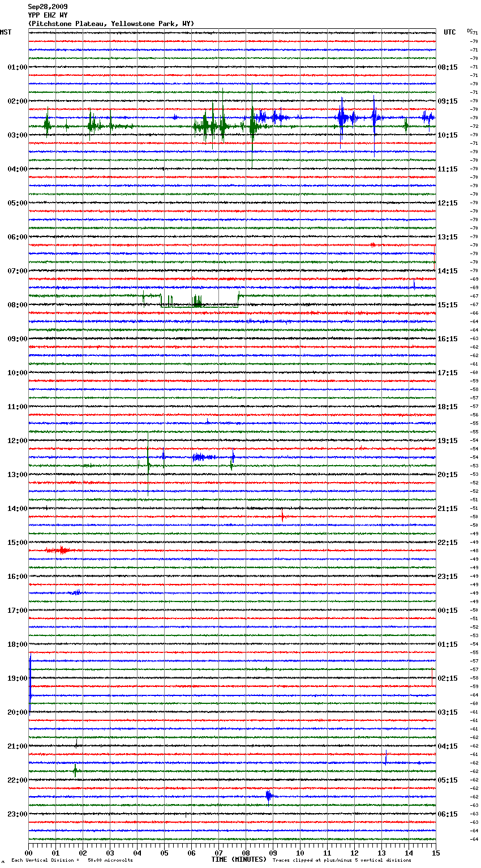Select the 06:00 MST row label
The image size is (481, 868).
click(x=17, y=237)
